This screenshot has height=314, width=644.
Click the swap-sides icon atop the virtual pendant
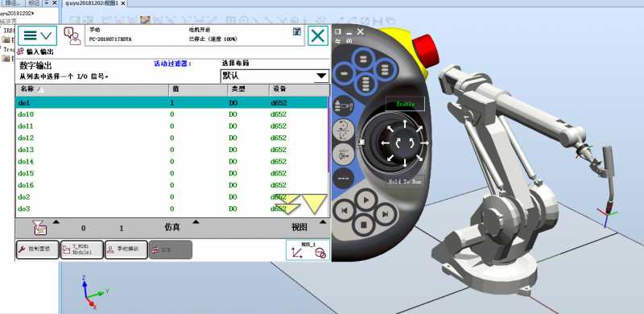click(x=338, y=41)
